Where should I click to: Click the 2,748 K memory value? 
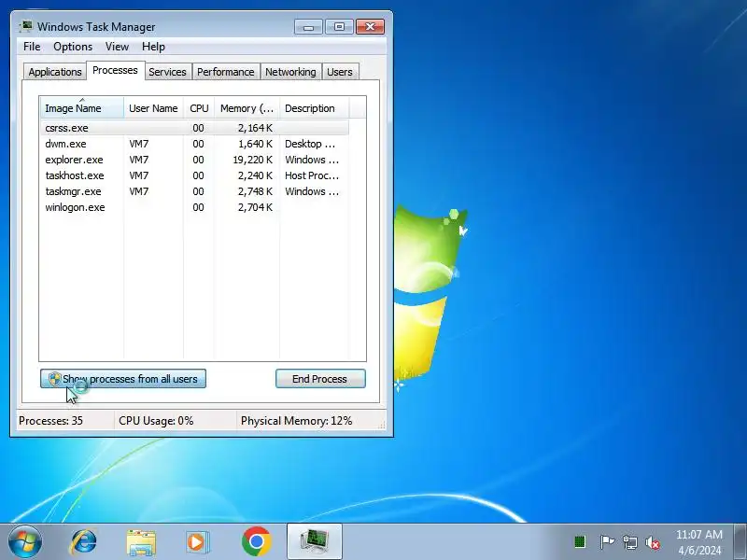click(x=255, y=191)
